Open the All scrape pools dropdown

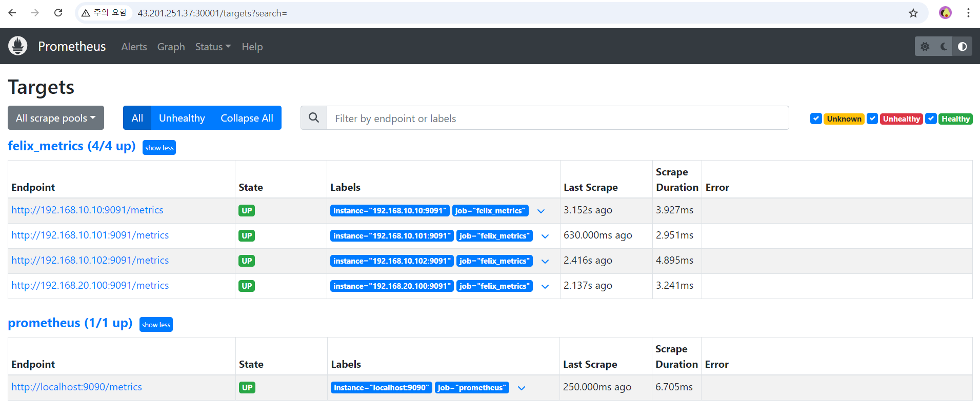[x=56, y=118]
